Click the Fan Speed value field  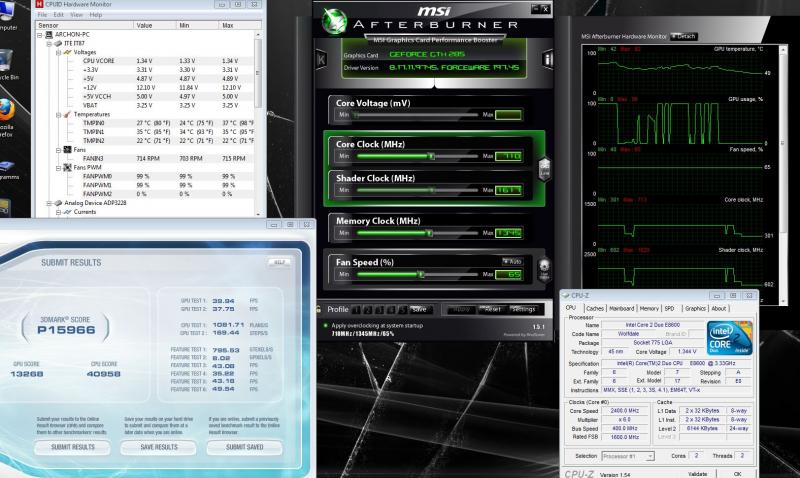coord(508,274)
